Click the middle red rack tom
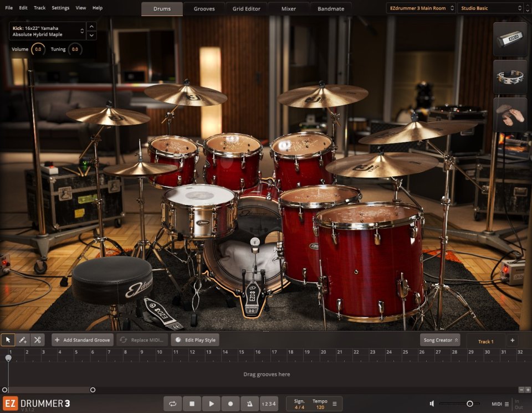 point(233,161)
